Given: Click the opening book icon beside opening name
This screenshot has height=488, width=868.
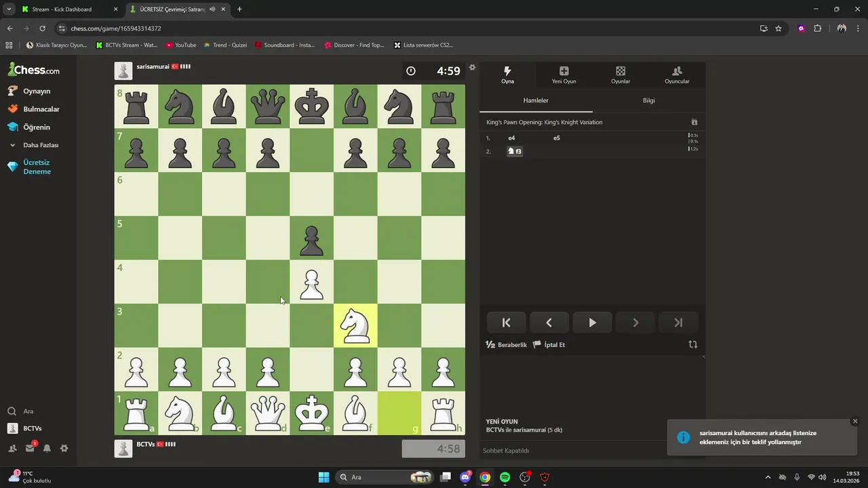Looking at the screenshot, I should point(694,122).
